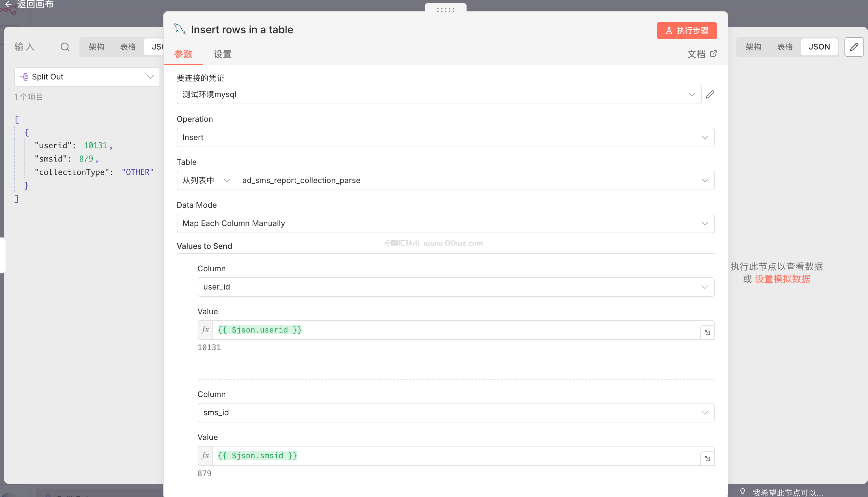Click the drag handle dots above the panel
Image resolution: width=868 pixels, height=497 pixels.
[445, 10]
